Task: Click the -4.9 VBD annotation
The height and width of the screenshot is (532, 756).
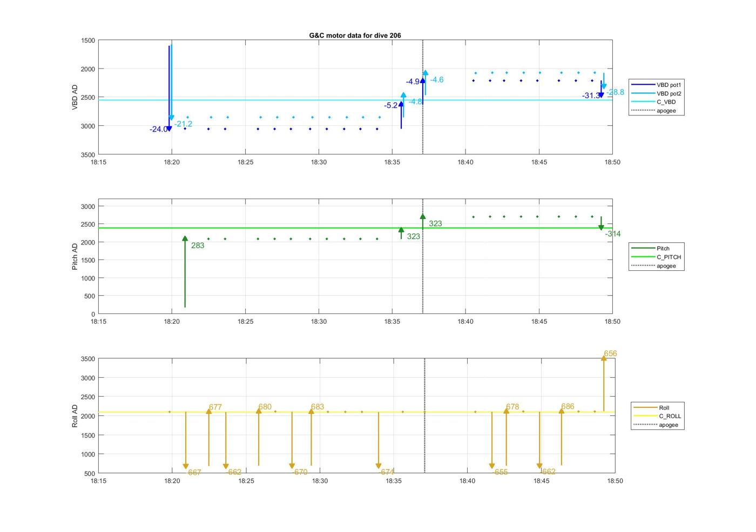Action: pyautogui.click(x=413, y=82)
